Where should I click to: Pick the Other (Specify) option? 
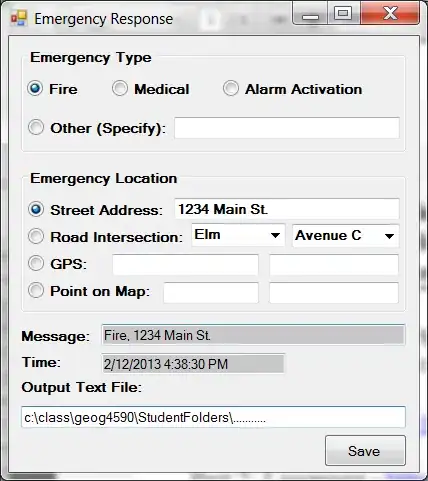(36, 127)
